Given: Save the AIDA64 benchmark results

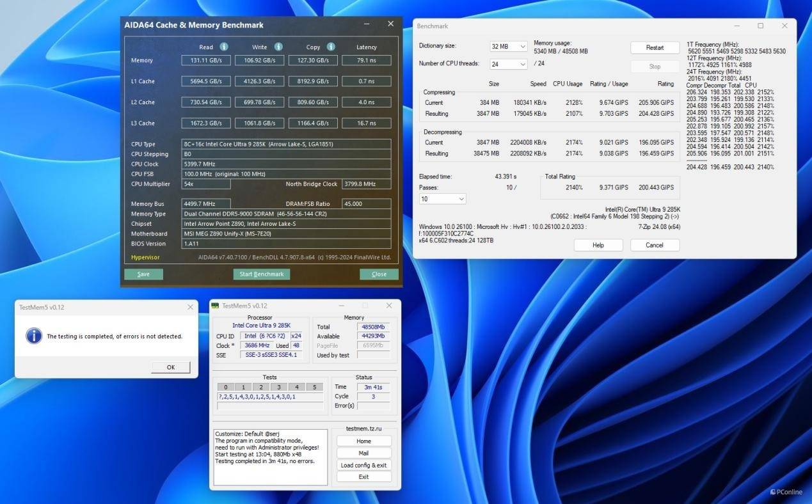Looking at the screenshot, I should pos(143,274).
